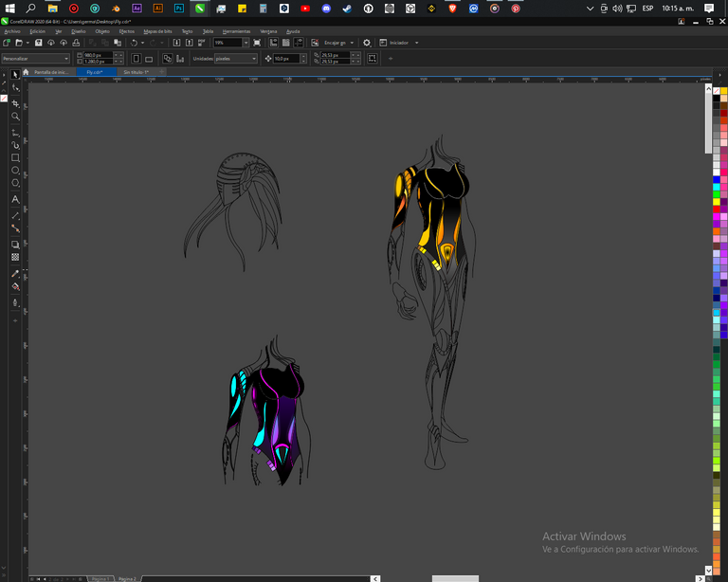Expand the Undo history dropdown arrow

pyautogui.click(x=142, y=43)
